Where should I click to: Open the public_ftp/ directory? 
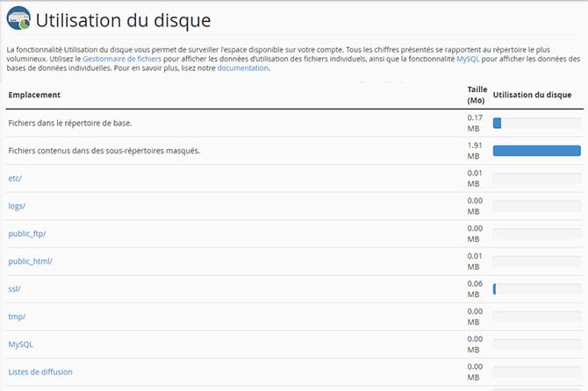27,234
